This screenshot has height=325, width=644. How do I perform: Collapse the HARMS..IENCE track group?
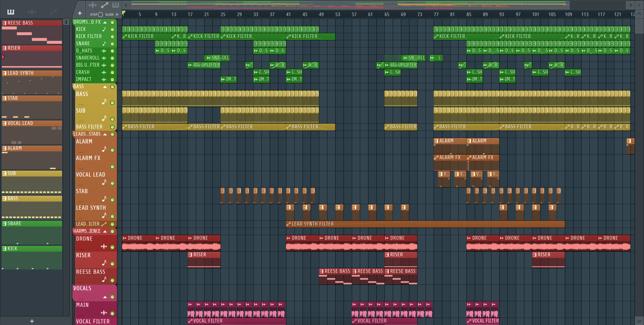(105, 231)
